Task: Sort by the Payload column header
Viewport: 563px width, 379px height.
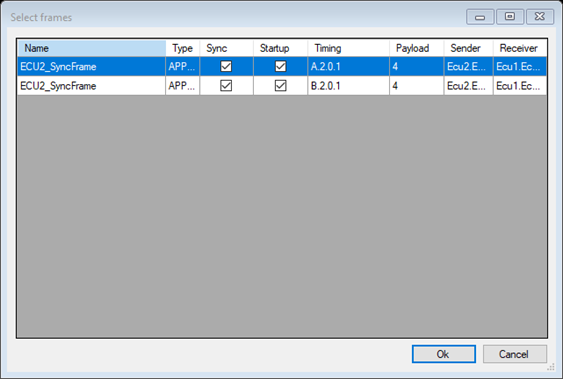Action: pos(417,48)
